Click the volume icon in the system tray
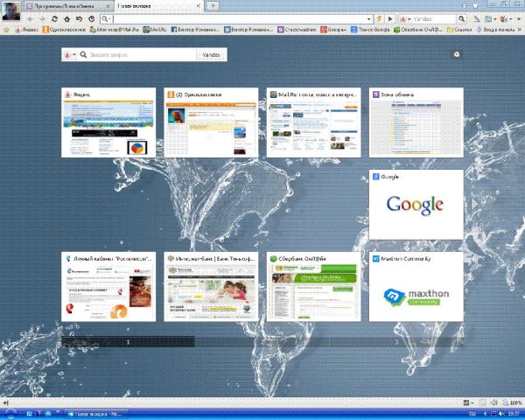Viewport: 525px width, 420px height. (x=500, y=414)
